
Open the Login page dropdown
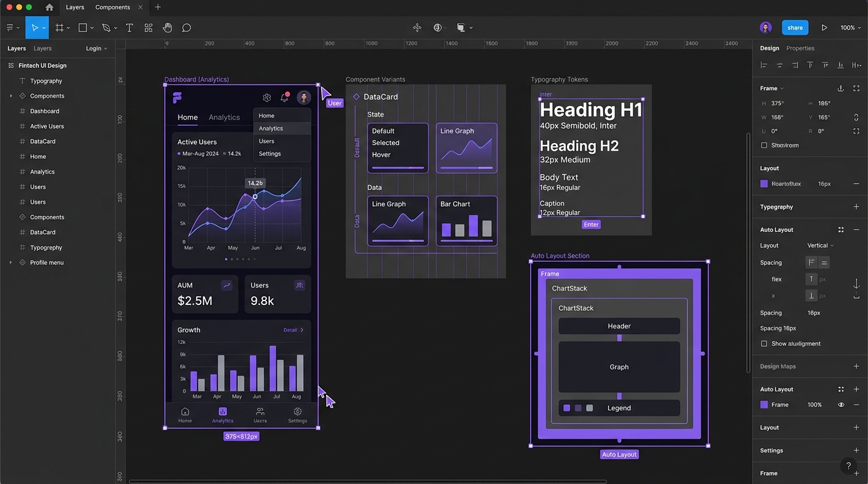(97, 49)
